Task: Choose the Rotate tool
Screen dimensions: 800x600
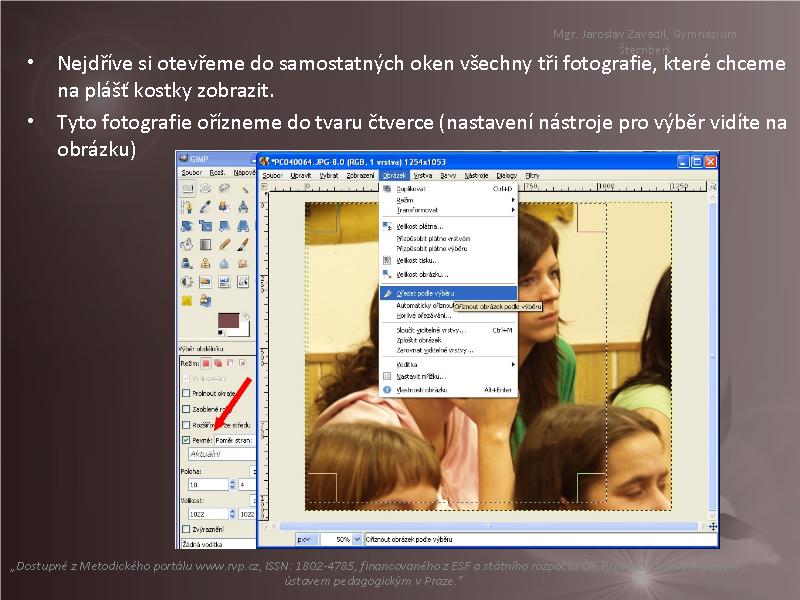Action: tap(187, 226)
